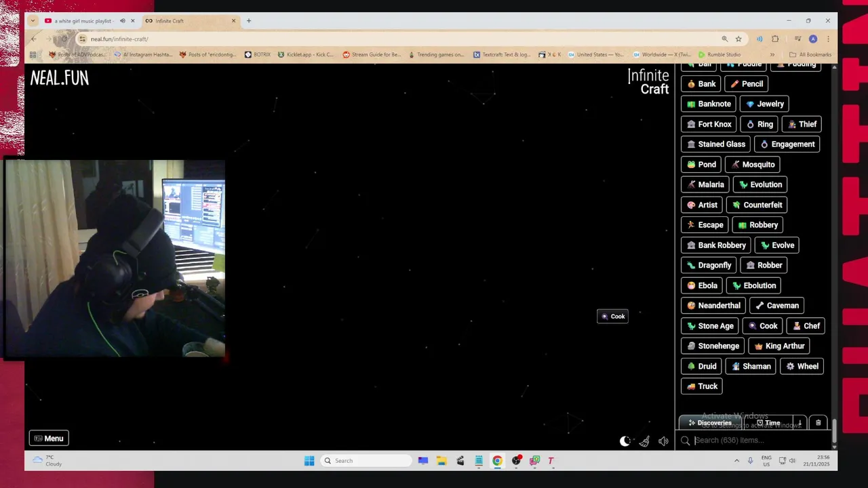The height and width of the screenshot is (488, 868).
Task: Open Chrome extensions puzzle icon
Action: click(775, 39)
